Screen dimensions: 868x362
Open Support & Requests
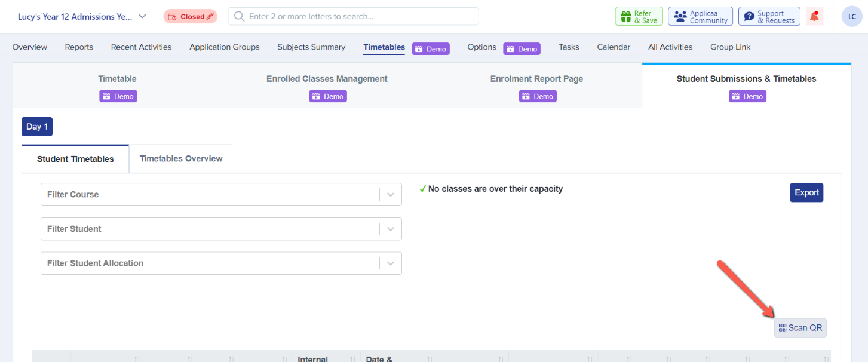(769, 17)
